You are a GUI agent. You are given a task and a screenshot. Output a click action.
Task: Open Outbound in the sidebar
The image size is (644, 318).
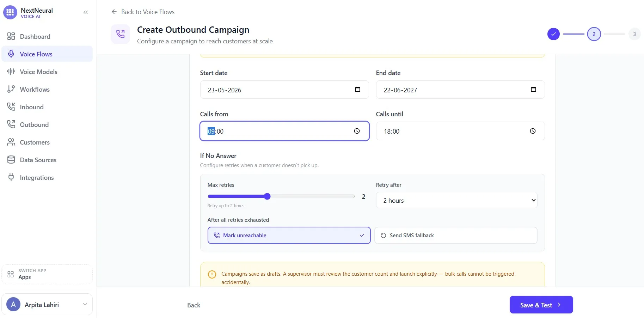pyautogui.click(x=47, y=124)
